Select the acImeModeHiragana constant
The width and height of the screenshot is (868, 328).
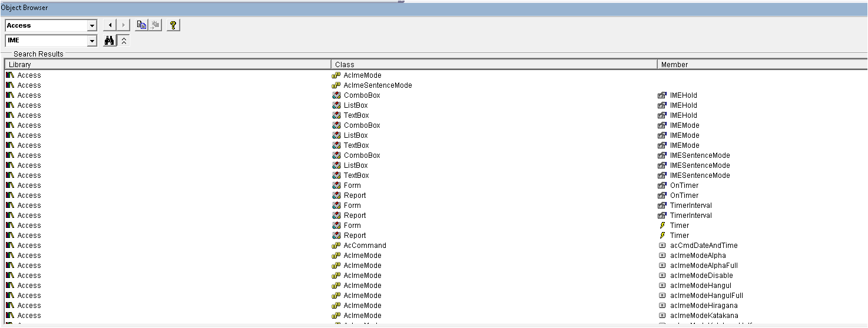[704, 306]
